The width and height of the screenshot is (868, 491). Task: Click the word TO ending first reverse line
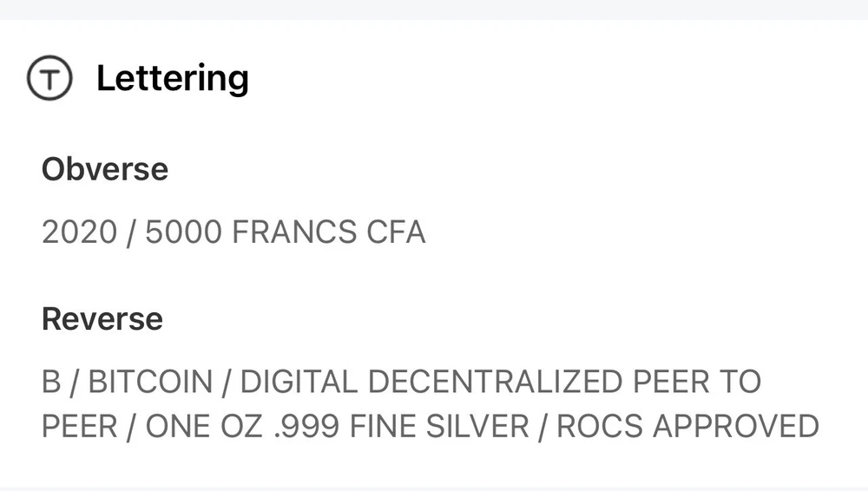tap(740, 382)
